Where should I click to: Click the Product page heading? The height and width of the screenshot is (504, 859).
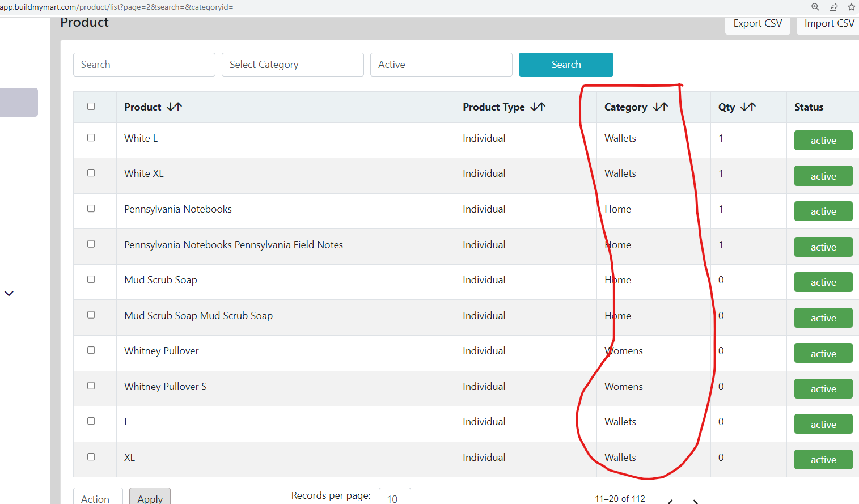click(84, 22)
